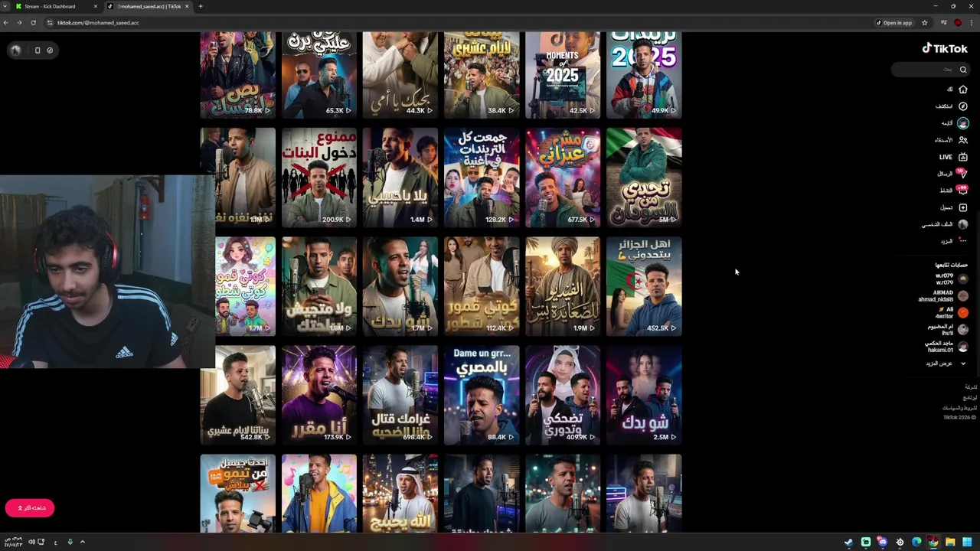This screenshot has height=551, width=980.
Task: Open the video thumbnail with 112.4K views
Action: click(482, 286)
